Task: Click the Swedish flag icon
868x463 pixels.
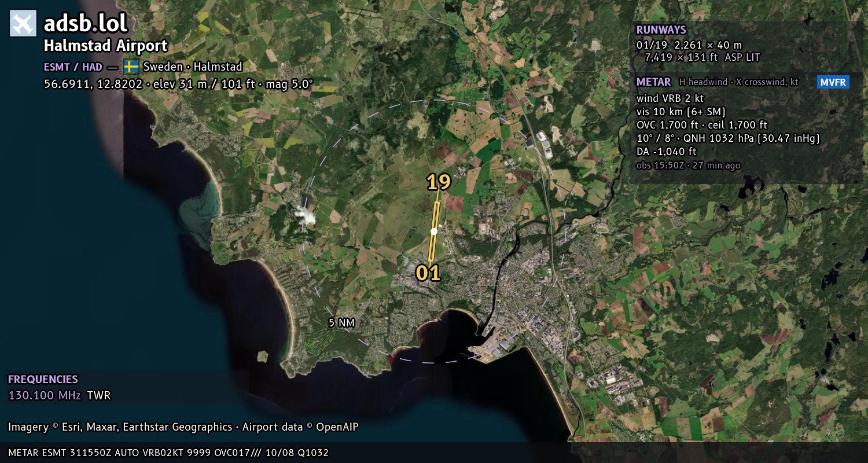Action: point(131,67)
